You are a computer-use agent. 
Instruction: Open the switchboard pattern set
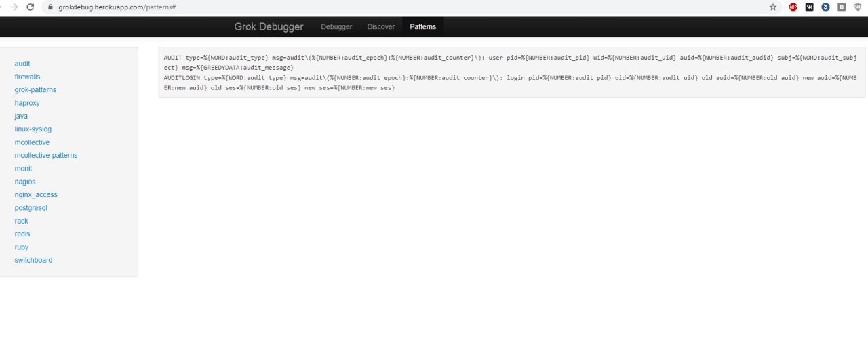coord(33,260)
